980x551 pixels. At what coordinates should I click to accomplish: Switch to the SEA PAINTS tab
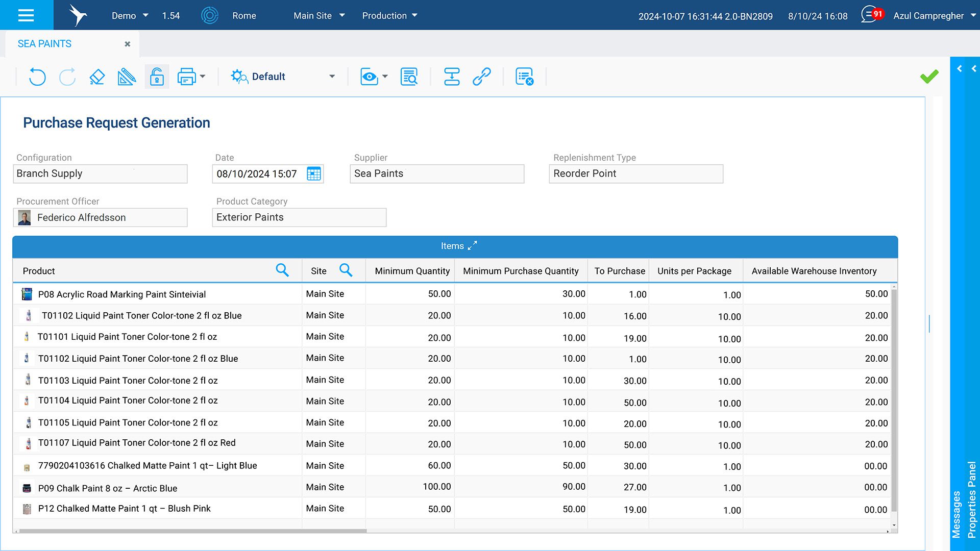tap(44, 44)
